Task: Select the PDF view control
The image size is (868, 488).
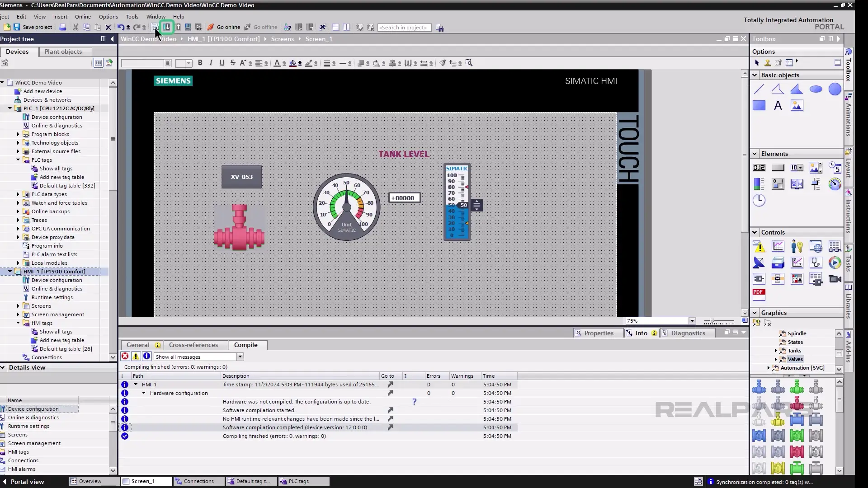Action: coord(759,295)
